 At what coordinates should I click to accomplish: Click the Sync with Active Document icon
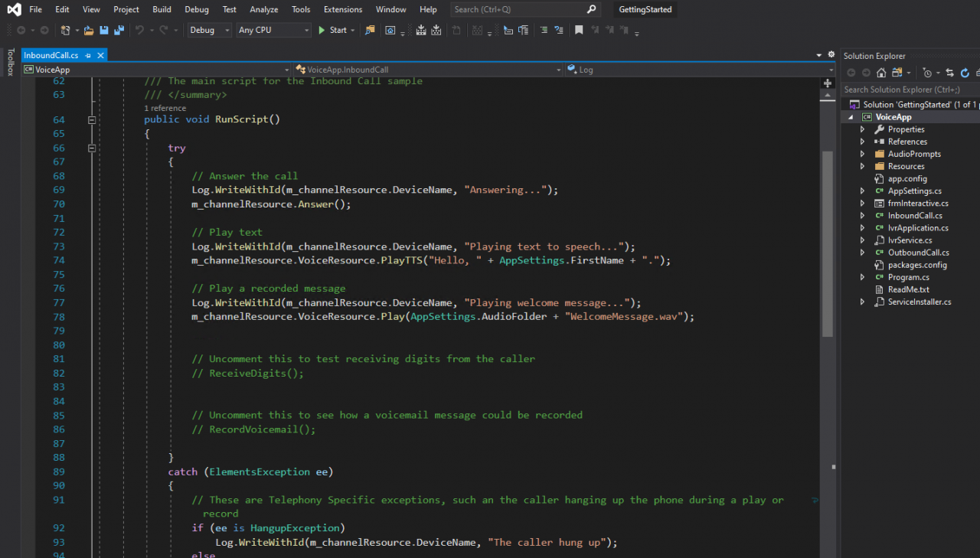(x=949, y=73)
